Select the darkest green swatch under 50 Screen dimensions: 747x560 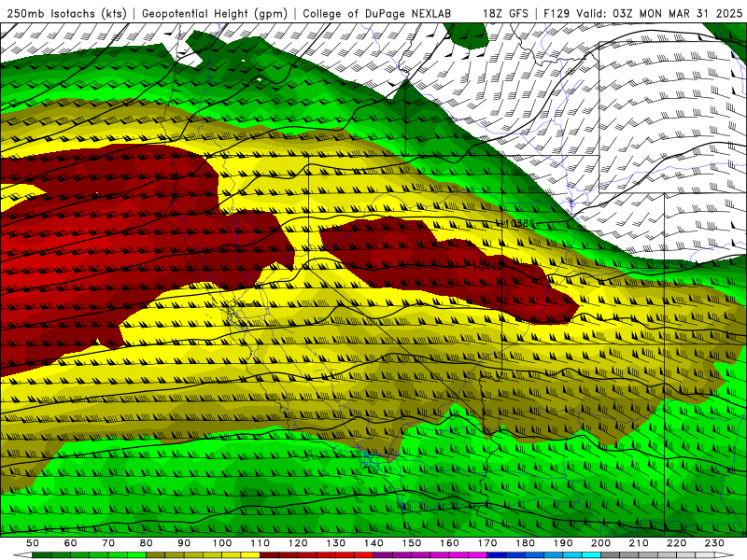(42, 555)
